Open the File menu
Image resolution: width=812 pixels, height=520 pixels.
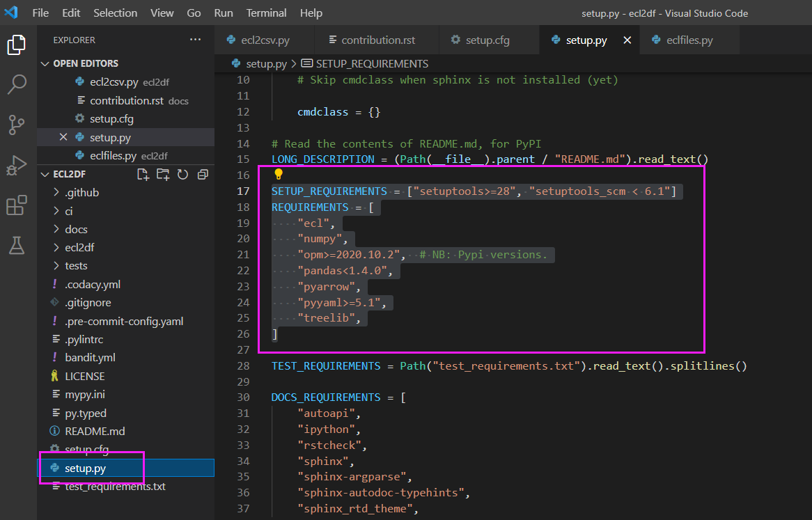(x=40, y=13)
